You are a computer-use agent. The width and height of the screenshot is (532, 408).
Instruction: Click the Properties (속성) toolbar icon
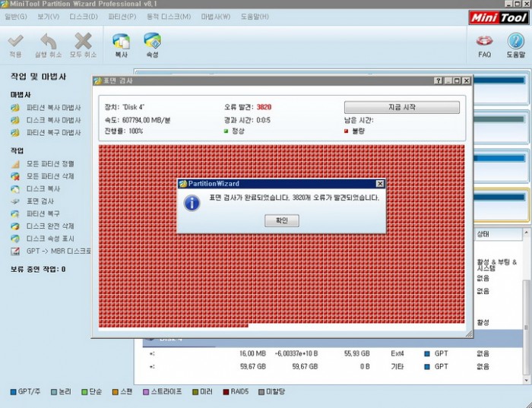(152, 41)
